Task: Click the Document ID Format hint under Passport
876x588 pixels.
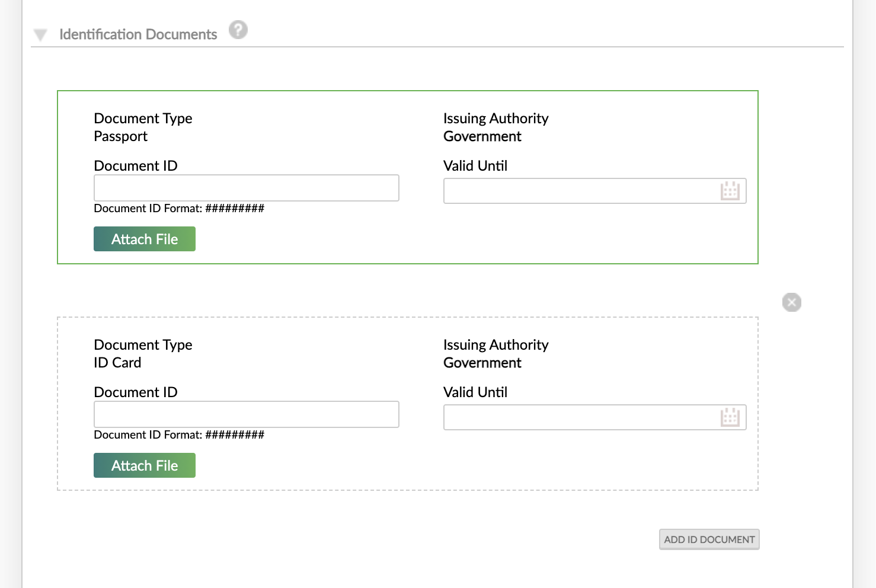Action: point(179,208)
